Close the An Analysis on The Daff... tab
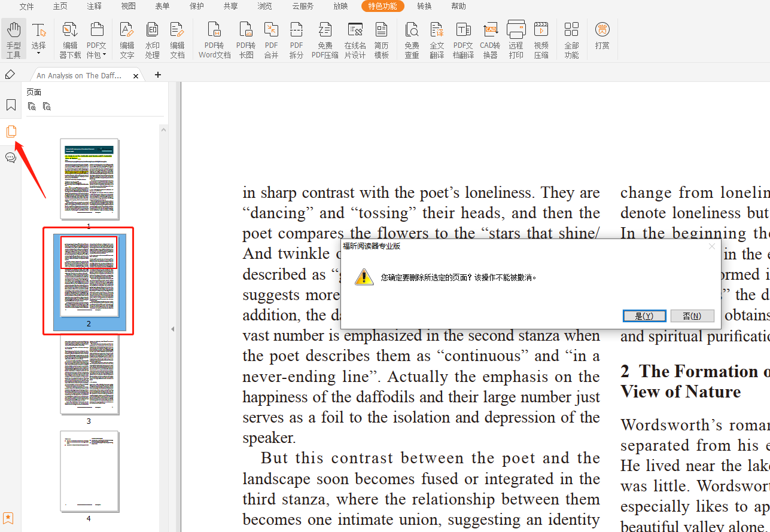The height and width of the screenshot is (532, 770). (x=136, y=76)
